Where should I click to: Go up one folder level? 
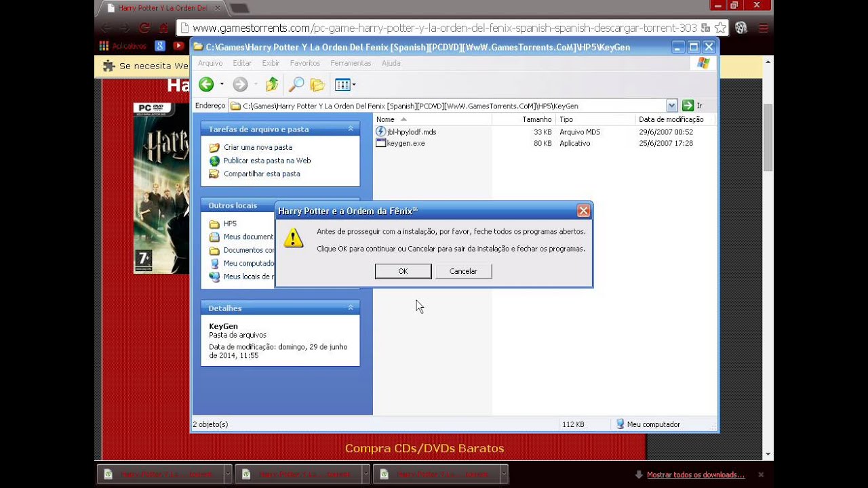tap(272, 85)
